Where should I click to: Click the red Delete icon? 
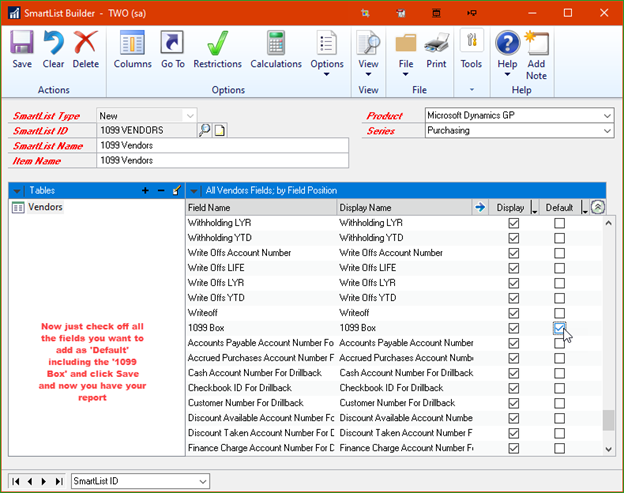coord(86,43)
